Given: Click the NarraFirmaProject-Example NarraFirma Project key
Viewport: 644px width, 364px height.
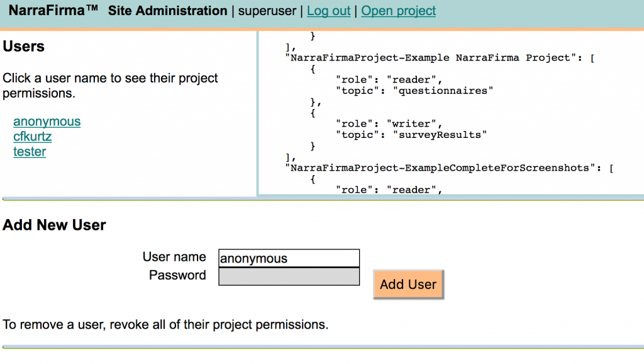Looking at the screenshot, I should coord(433,57).
